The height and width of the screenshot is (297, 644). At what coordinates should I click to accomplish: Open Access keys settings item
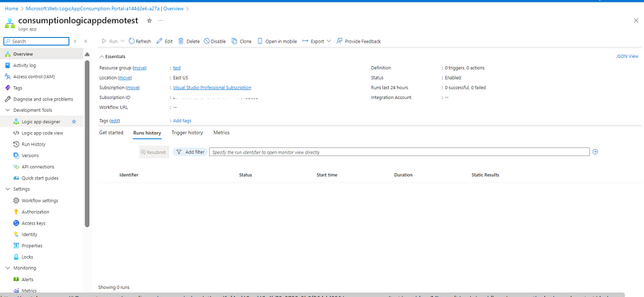(33, 223)
